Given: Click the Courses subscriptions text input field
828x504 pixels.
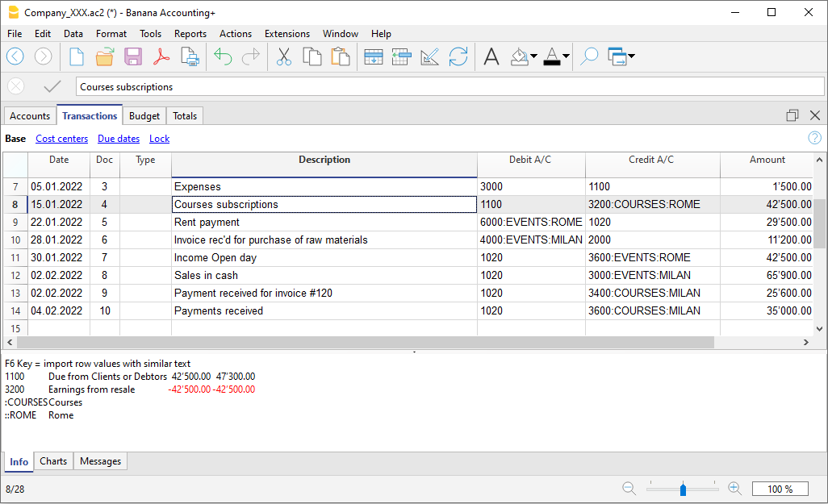Looking at the screenshot, I should coord(450,87).
